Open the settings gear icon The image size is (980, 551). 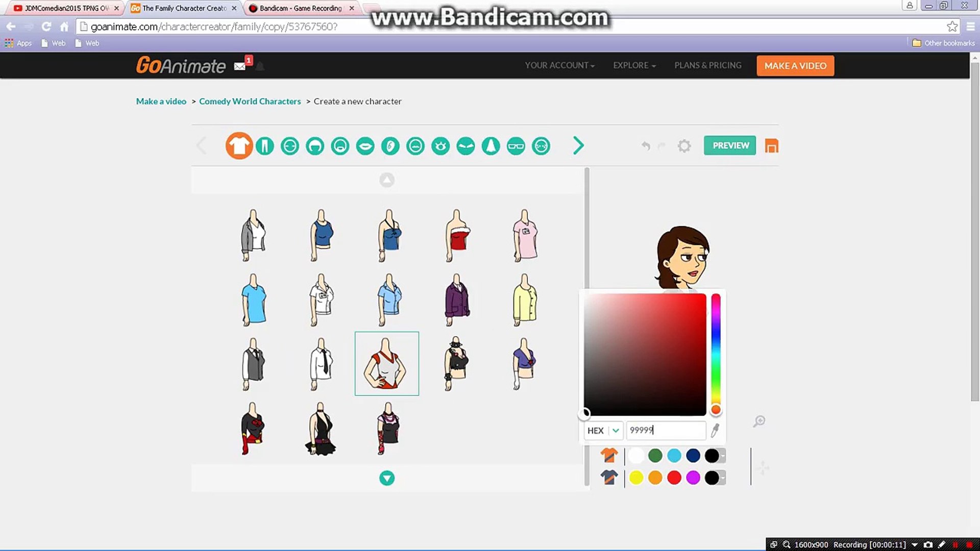coord(684,146)
